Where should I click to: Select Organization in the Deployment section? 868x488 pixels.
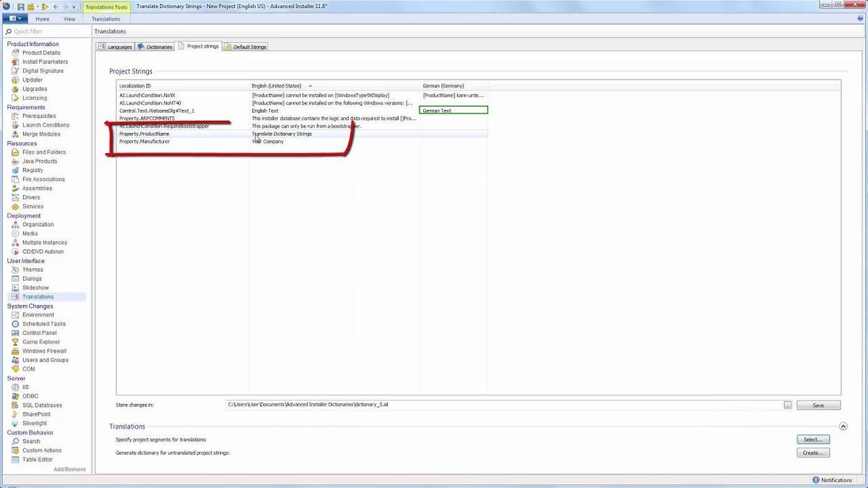tap(38, 225)
